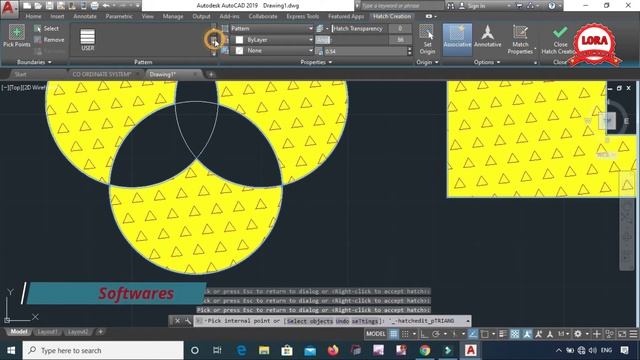The image size is (640, 360).
Task: Switch to the Hatch Creation ribbon tab
Action: pyautogui.click(x=392, y=16)
